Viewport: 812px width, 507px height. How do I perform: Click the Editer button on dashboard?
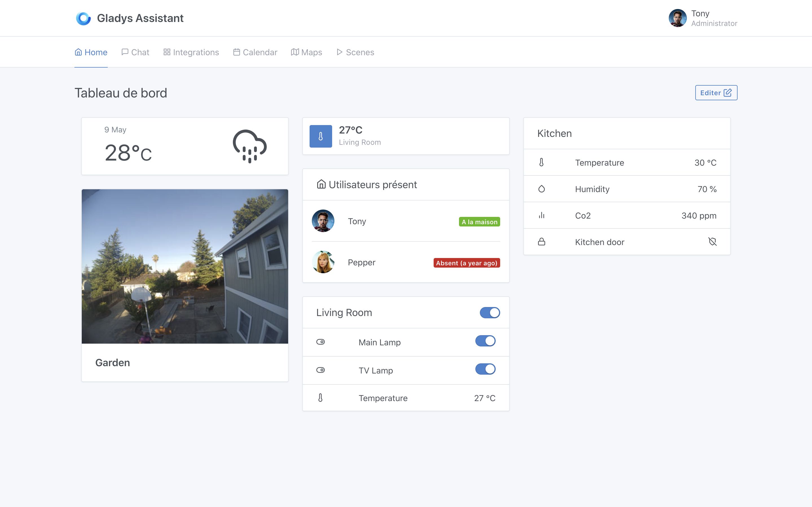[x=716, y=92]
